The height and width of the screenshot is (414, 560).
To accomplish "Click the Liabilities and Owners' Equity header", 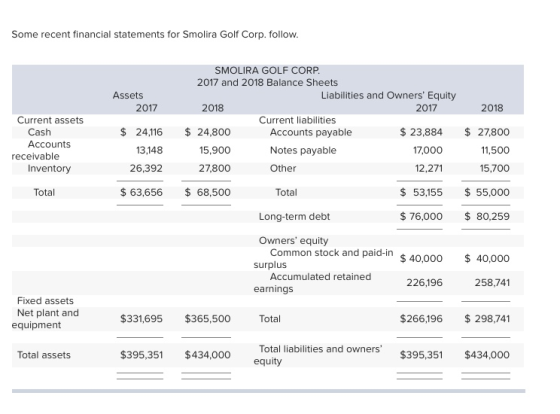I will [388, 96].
